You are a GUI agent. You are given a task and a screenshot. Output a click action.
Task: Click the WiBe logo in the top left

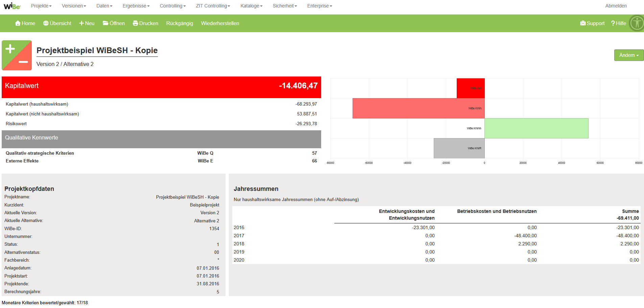coord(12,6)
